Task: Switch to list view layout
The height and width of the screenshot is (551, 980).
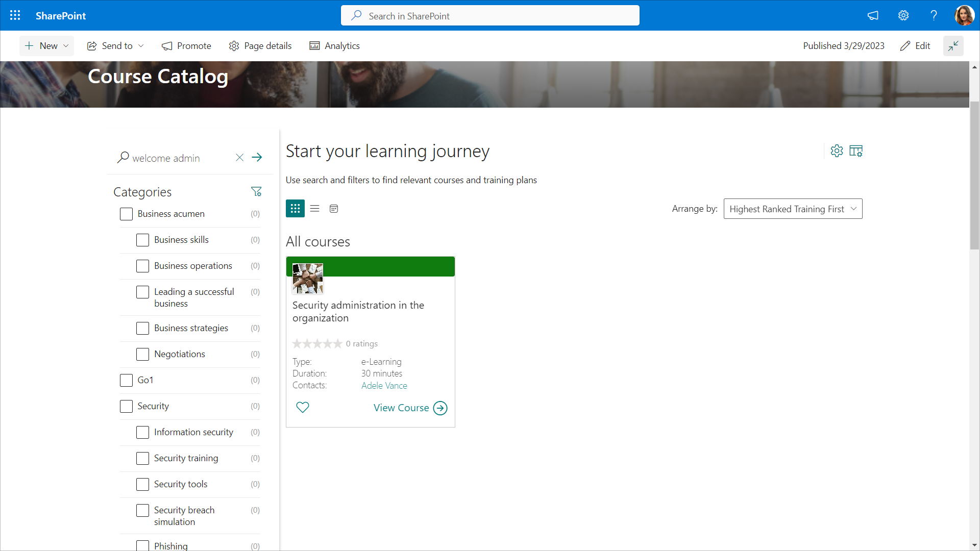Action: tap(314, 209)
